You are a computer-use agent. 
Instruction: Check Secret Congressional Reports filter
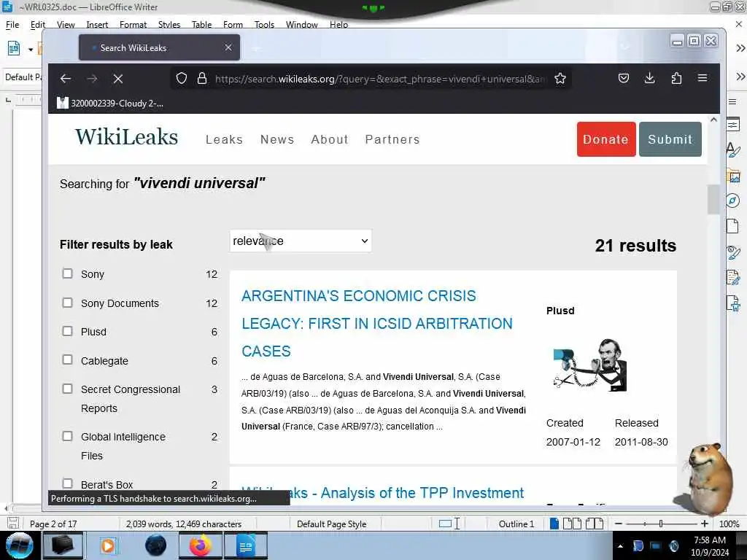pyautogui.click(x=68, y=389)
